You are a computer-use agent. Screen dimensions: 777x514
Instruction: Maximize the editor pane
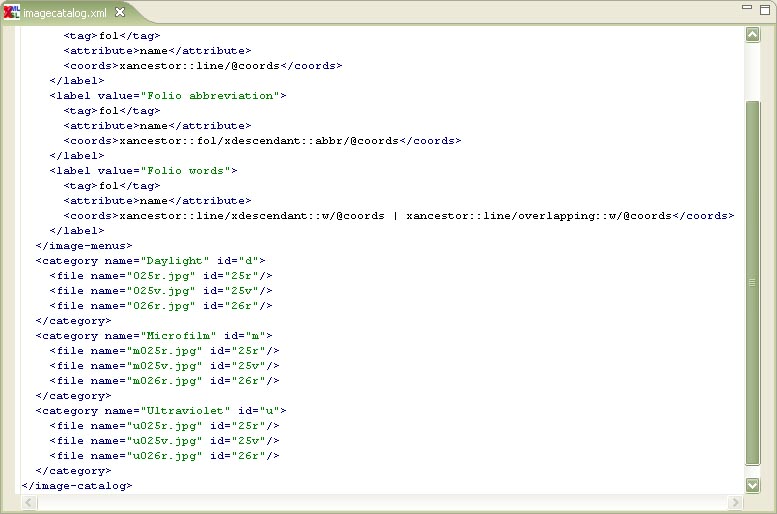(765, 9)
